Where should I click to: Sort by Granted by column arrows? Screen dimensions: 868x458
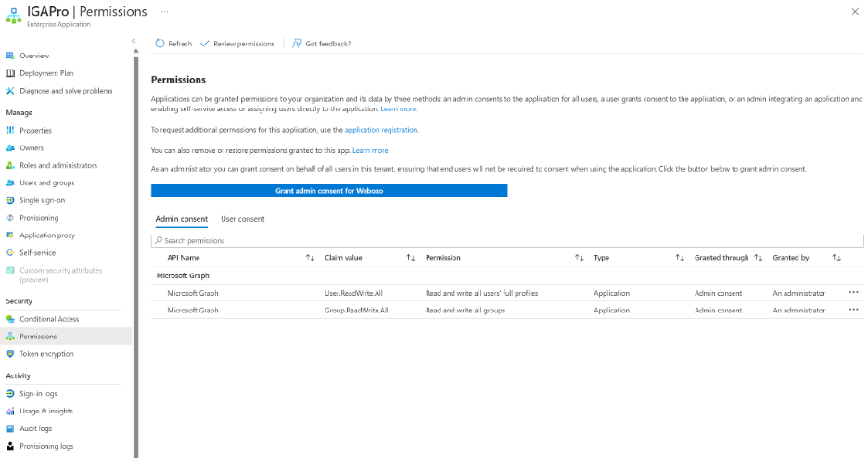click(836, 258)
